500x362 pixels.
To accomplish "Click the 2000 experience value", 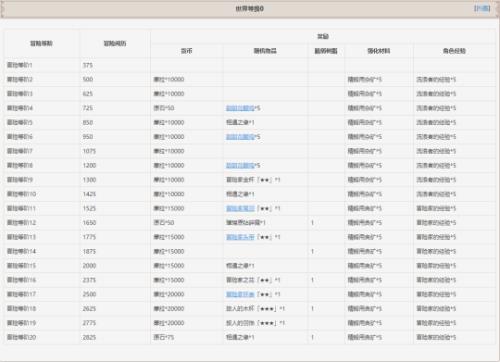I will pyautogui.click(x=89, y=266).
